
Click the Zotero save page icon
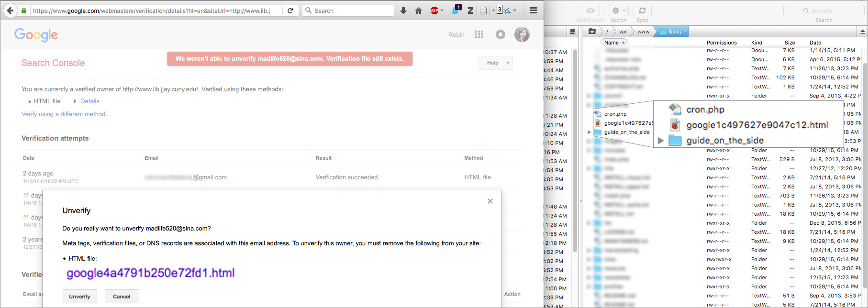click(x=483, y=11)
